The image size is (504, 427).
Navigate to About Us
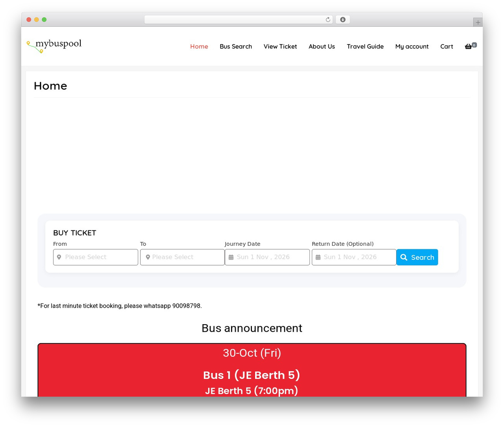[322, 46]
